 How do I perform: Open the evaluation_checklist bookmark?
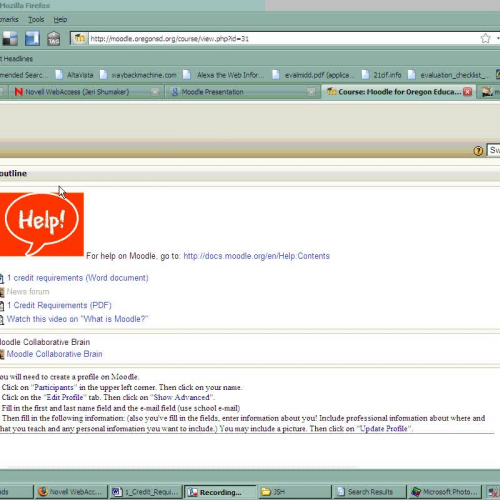point(455,75)
